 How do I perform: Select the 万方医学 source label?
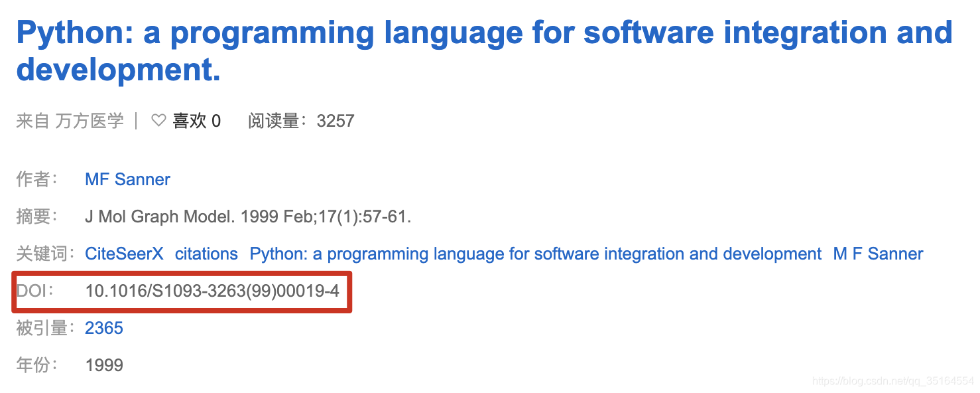point(90,120)
